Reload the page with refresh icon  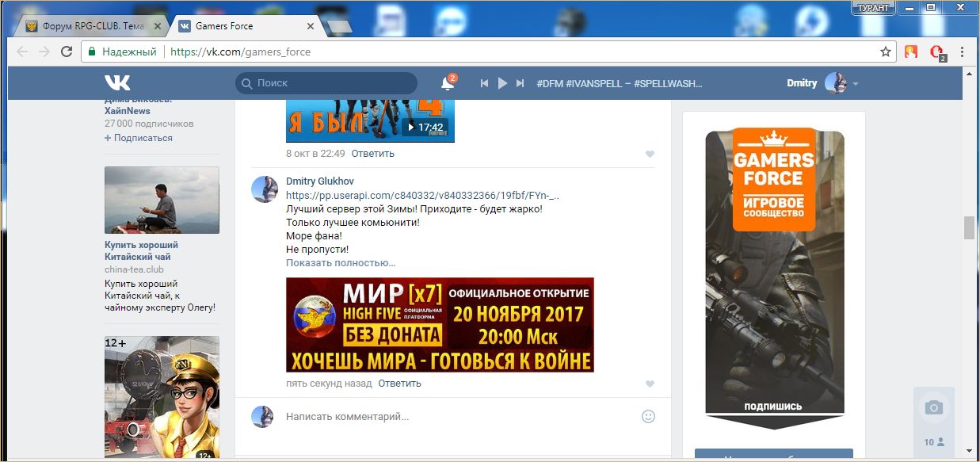click(x=67, y=52)
